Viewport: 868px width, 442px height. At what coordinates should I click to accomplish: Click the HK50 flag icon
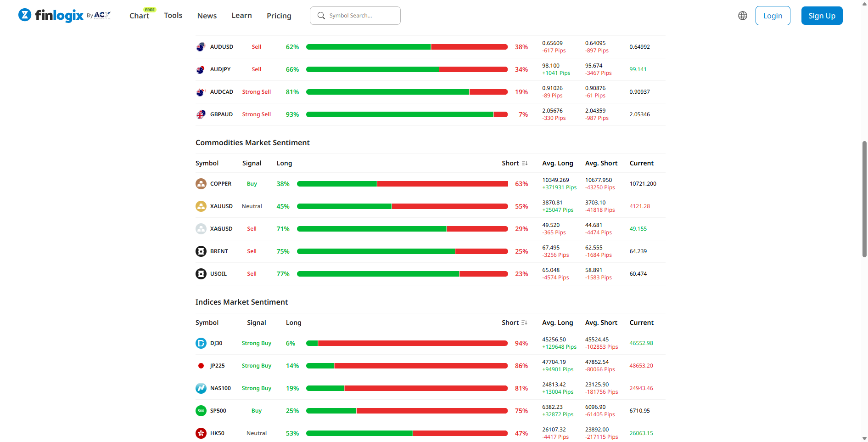[201, 433]
